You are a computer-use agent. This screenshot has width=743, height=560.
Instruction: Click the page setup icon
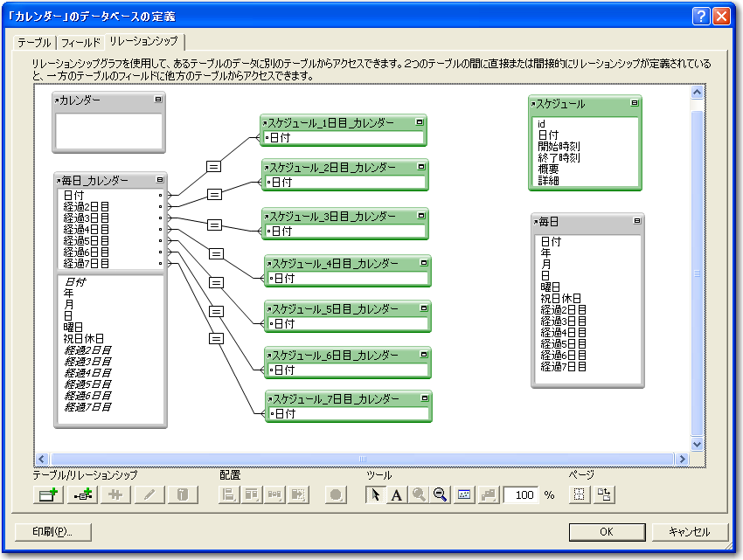tap(605, 494)
